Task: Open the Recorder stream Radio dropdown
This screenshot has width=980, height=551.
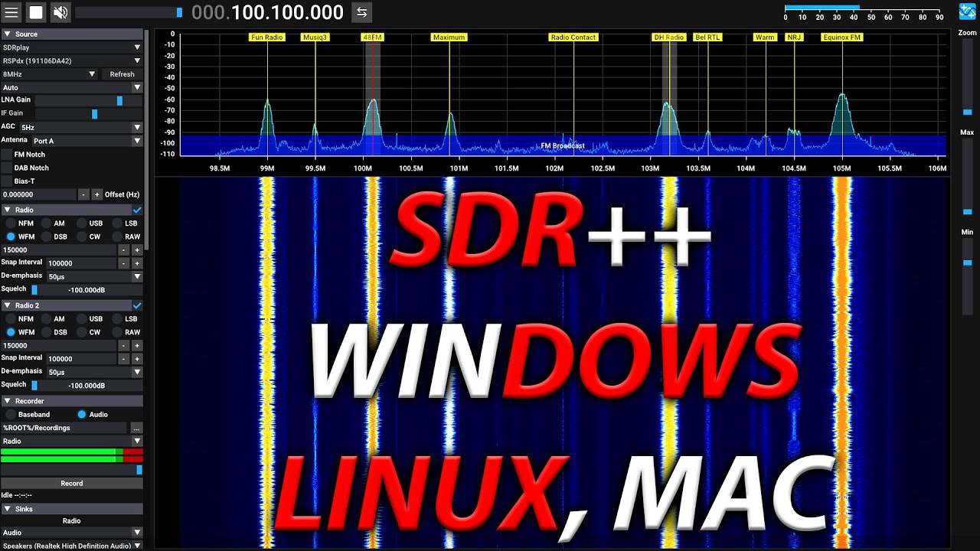Action: (72, 441)
